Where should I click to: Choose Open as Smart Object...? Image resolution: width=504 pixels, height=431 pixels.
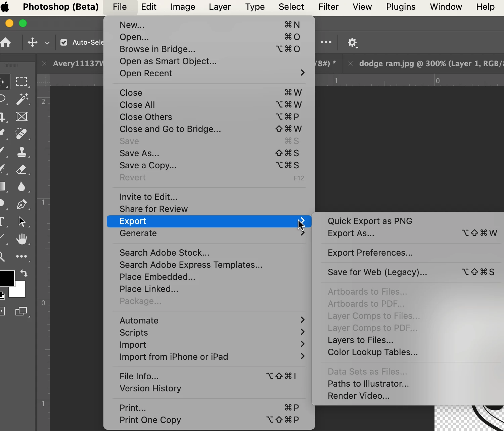coord(209,61)
